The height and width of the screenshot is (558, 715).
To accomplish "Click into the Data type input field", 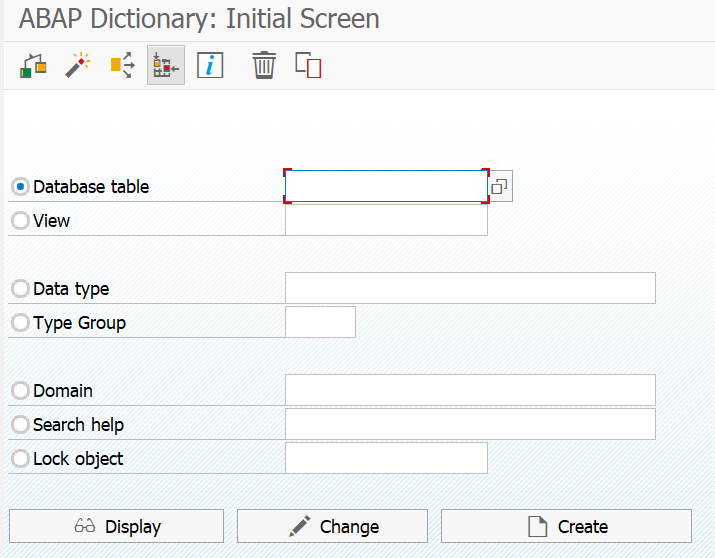I will tap(470, 288).
